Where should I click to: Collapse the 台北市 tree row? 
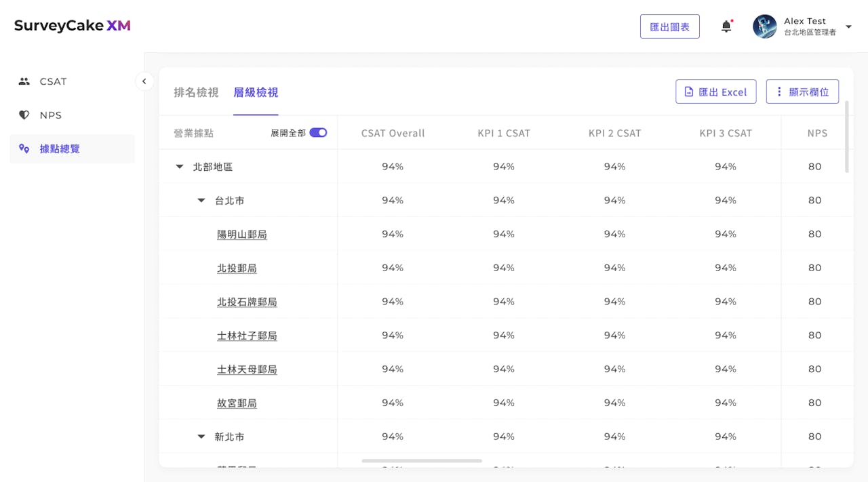(201, 201)
